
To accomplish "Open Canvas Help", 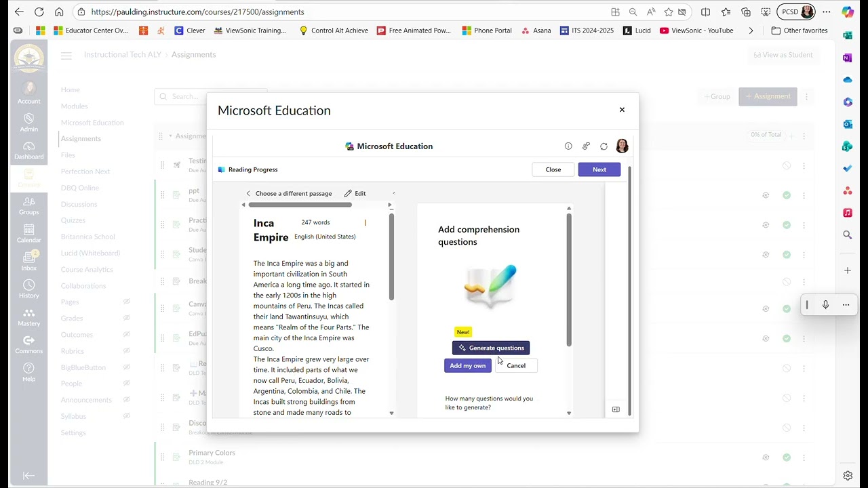I will (28, 372).
